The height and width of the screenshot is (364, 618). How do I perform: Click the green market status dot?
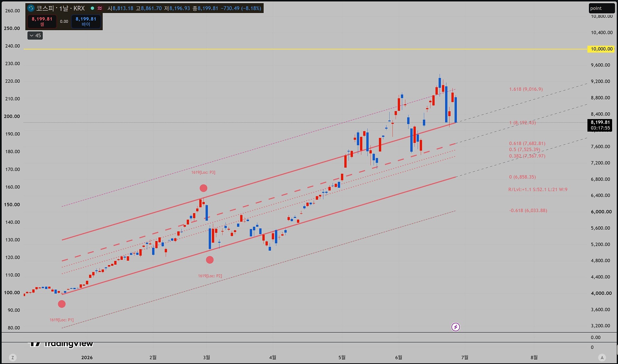click(92, 8)
